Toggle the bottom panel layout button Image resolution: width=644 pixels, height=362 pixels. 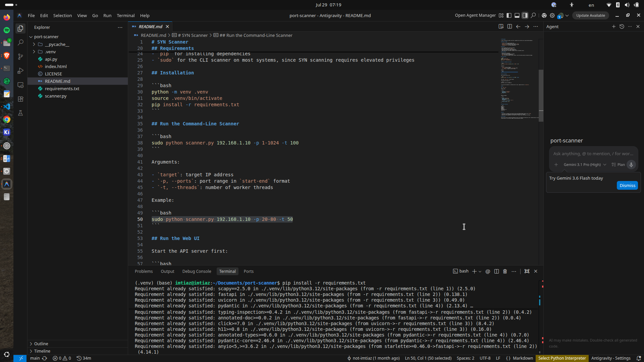click(x=517, y=15)
